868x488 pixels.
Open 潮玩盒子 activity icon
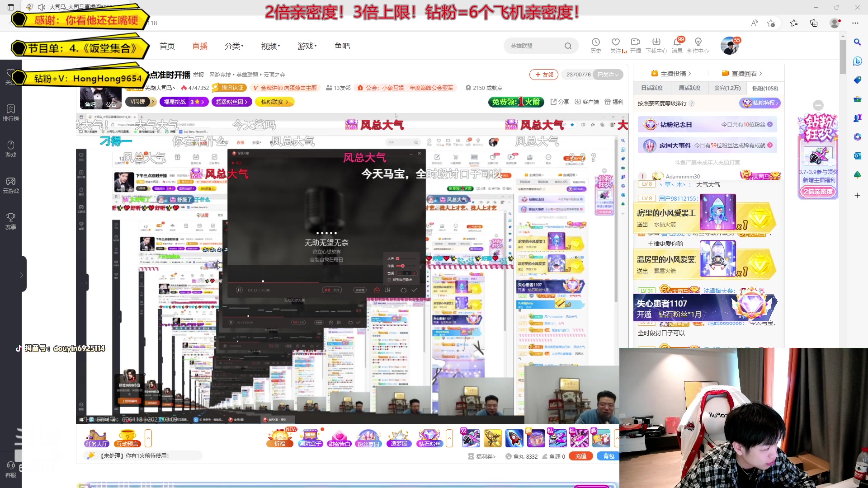(311, 438)
